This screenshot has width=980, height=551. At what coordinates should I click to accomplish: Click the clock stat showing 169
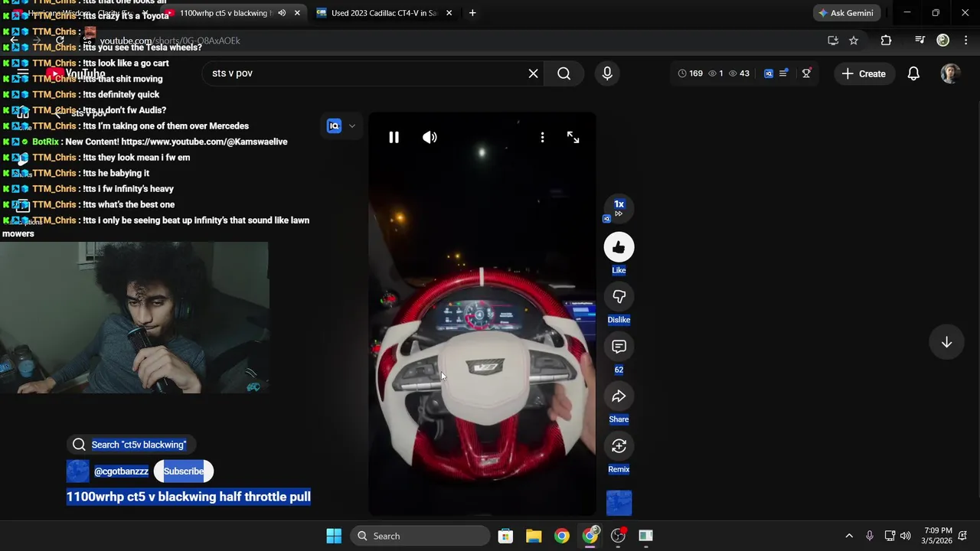tap(690, 73)
